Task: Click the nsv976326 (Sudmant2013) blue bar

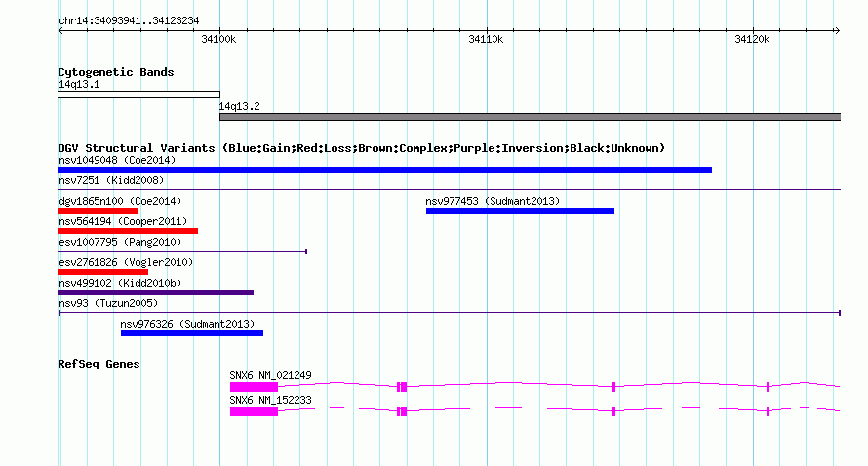Action: 192,333
